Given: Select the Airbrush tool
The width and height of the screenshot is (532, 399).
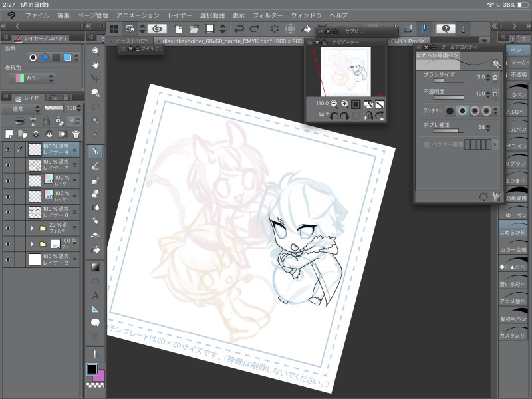Looking at the screenshot, I should coord(96,180).
